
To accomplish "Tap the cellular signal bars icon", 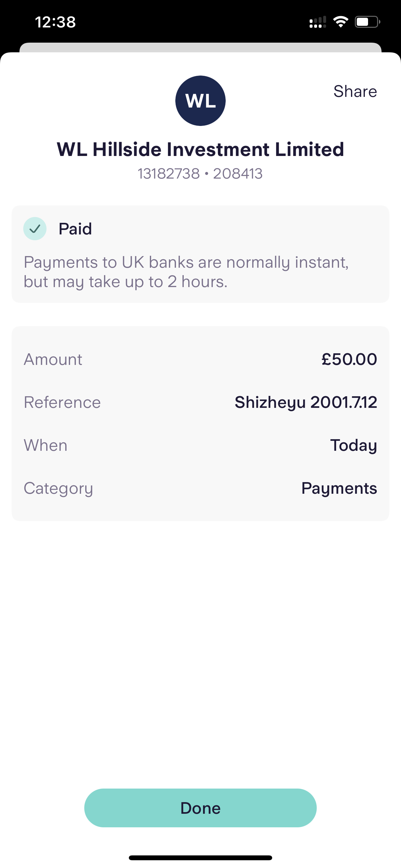I will [x=317, y=22].
